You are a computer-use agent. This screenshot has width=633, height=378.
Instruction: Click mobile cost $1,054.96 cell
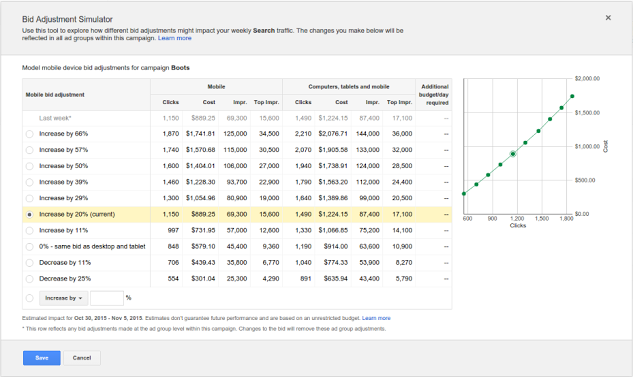[200, 198]
